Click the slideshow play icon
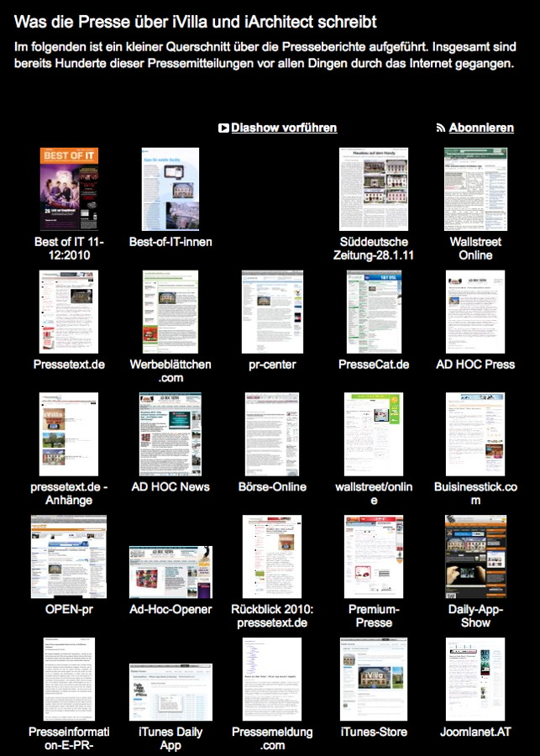This screenshot has height=756, width=540. click(223, 128)
